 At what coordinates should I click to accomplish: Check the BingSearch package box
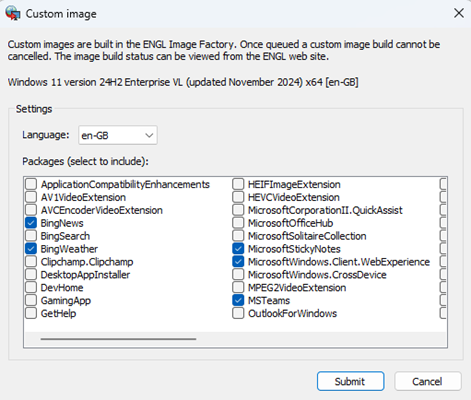(x=31, y=236)
